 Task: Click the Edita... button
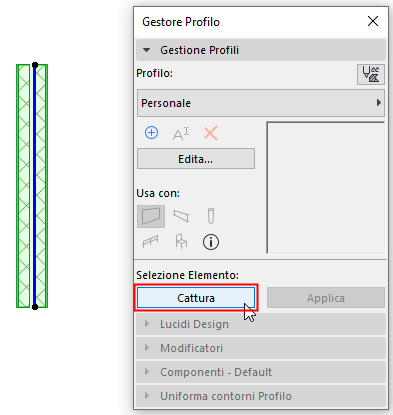[196, 159]
